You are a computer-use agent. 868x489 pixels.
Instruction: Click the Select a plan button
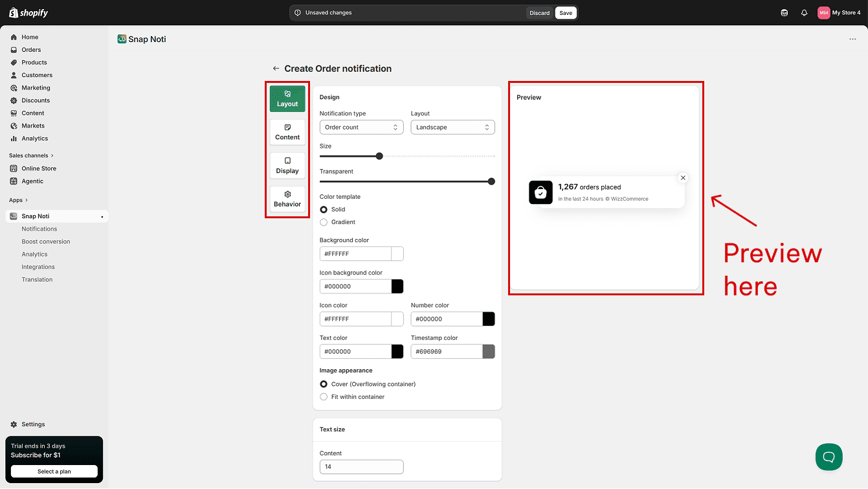(x=54, y=472)
